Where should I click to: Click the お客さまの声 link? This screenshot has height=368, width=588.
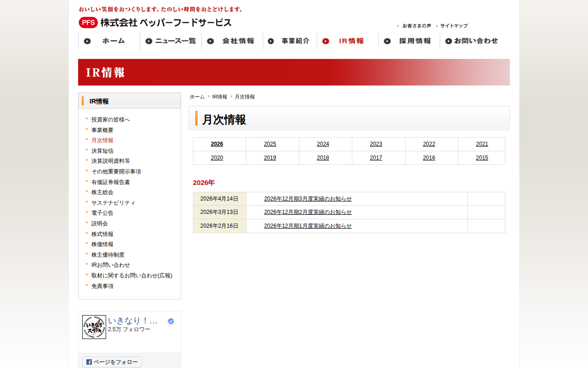(417, 26)
